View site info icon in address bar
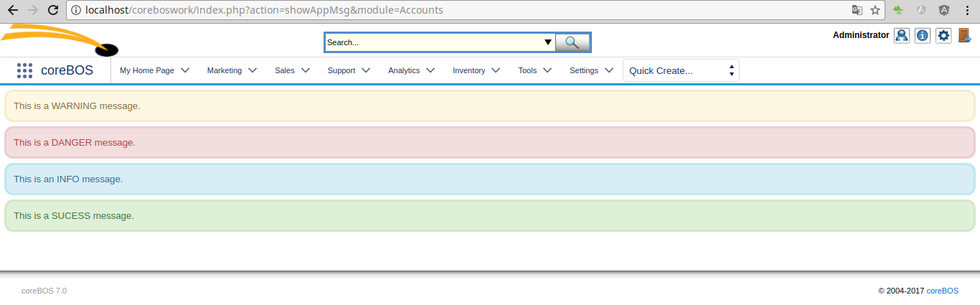 [x=76, y=10]
